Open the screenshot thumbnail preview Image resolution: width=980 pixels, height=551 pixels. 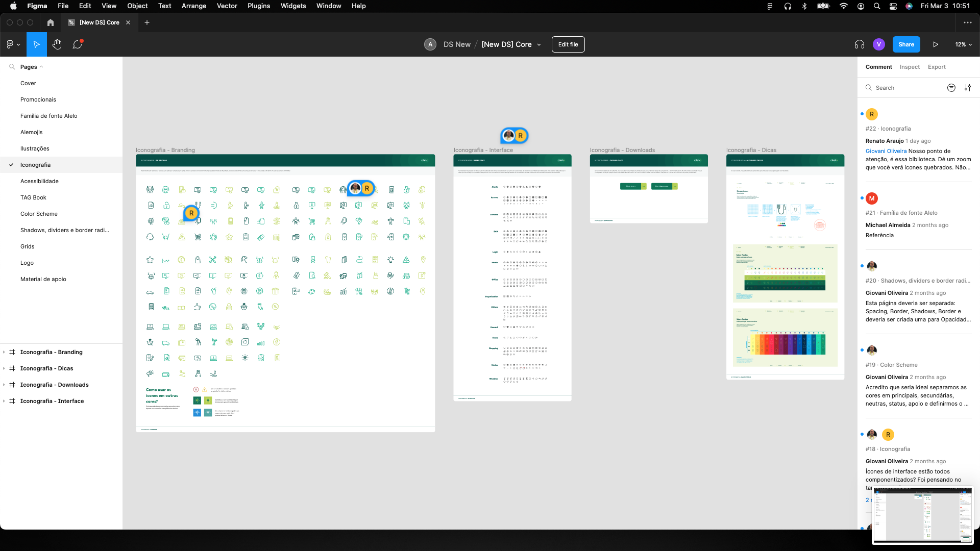922,515
